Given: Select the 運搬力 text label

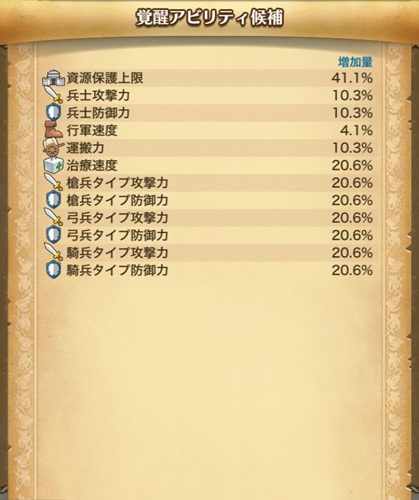Looking at the screenshot, I should [86, 148].
